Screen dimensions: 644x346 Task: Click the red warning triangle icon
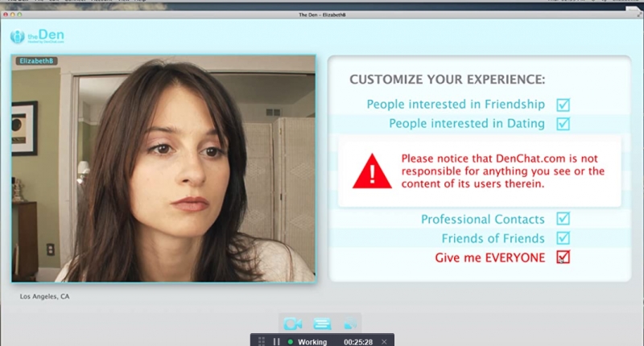(372, 171)
